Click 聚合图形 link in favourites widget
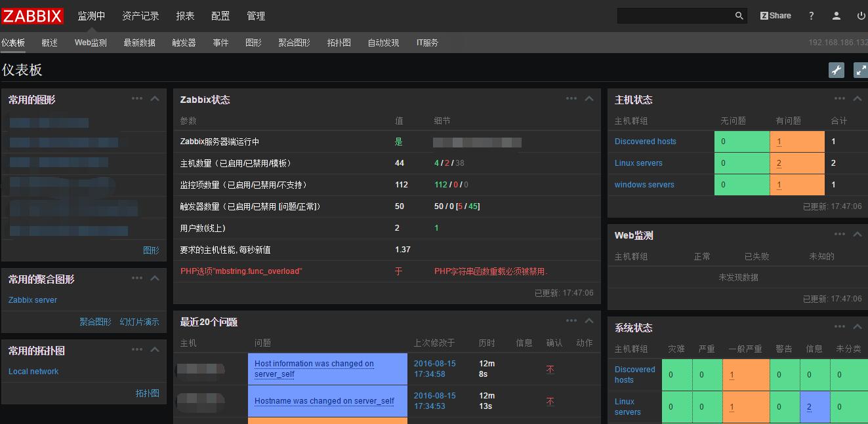The height and width of the screenshot is (424, 868). (96, 322)
